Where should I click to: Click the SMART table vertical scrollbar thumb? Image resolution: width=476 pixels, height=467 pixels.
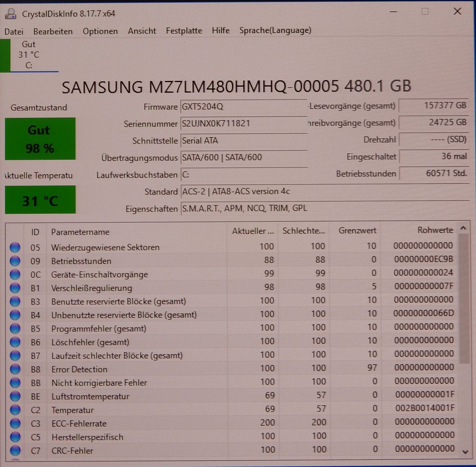[x=464, y=299]
